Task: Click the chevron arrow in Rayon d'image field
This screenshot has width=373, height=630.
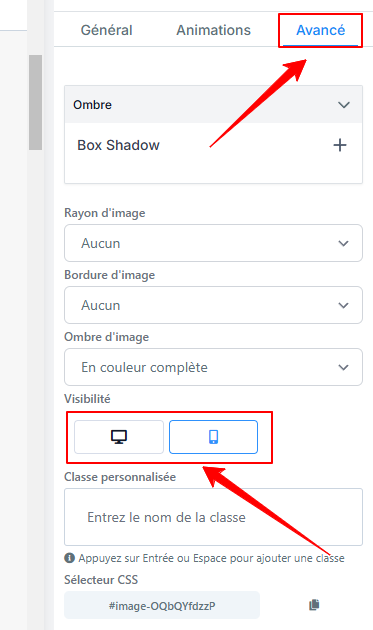Action: 343,243
